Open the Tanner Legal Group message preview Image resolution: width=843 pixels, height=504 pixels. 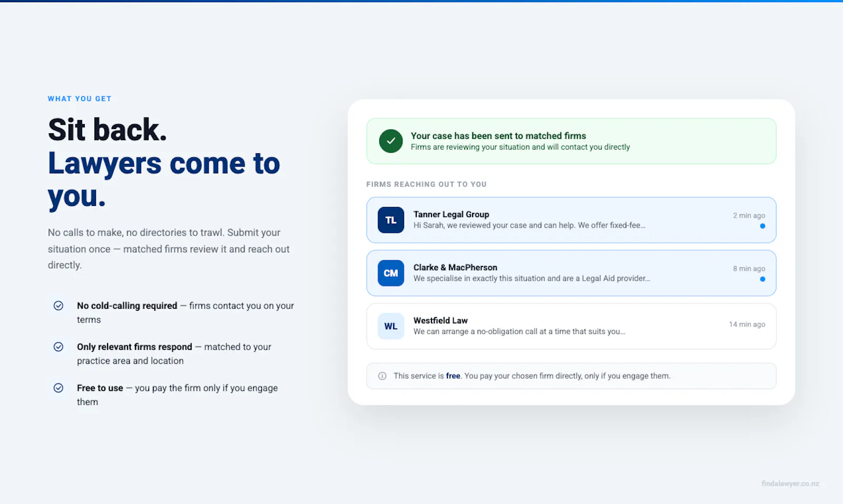(530, 225)
